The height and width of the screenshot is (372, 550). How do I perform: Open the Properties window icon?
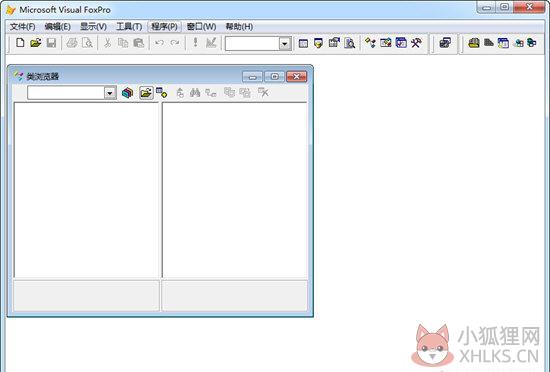click(x=334, y=43)
